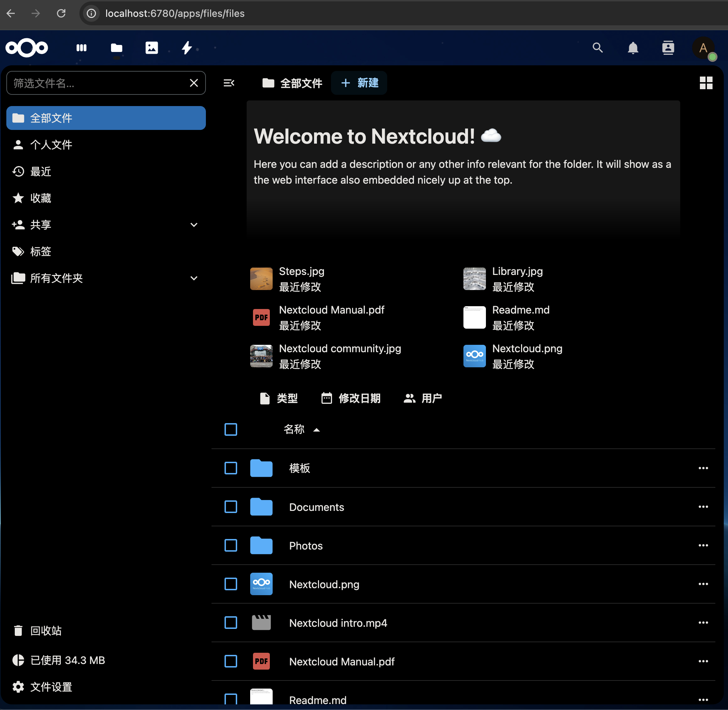Screen dimensions: 728x710
Task: Open the Files app icon in top bar
Action: (x=116, y=48)
